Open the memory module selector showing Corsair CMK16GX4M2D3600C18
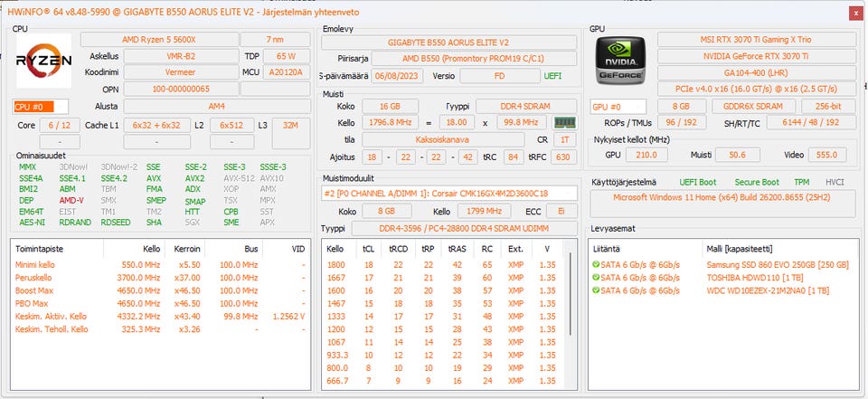The width and height of the screenshot is (868, 399). pyautogui.click(x=449, y=194)
